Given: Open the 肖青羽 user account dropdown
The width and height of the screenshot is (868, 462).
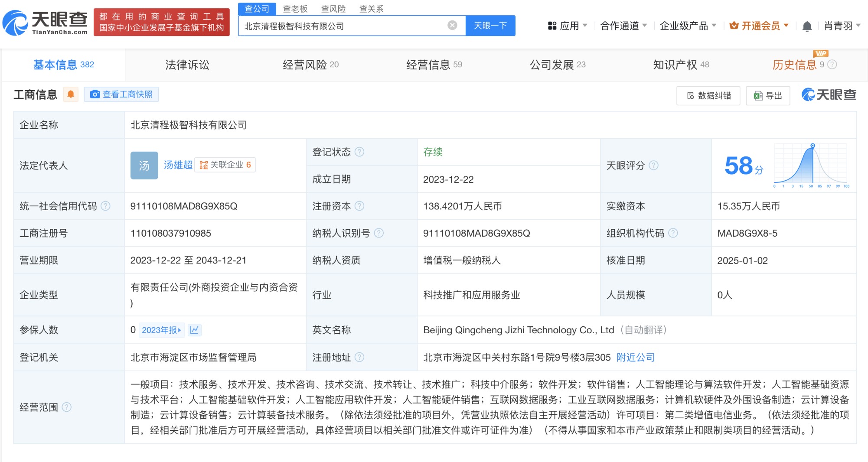Looking at the screenshot, I should [x=842, y=26].
